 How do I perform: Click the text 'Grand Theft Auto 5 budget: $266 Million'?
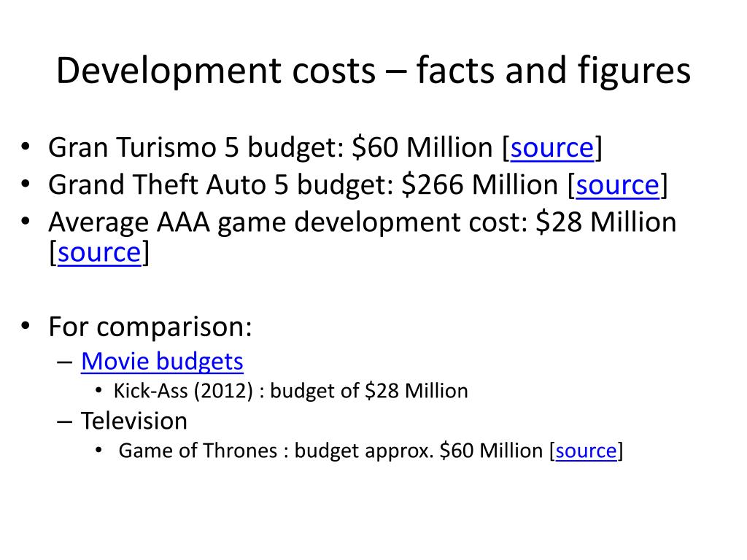tap(303, 184)
